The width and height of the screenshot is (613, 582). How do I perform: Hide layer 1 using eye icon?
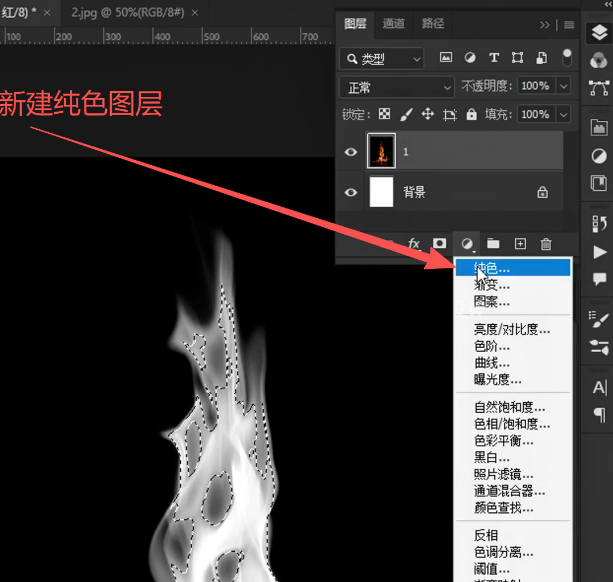click(351, 152)
